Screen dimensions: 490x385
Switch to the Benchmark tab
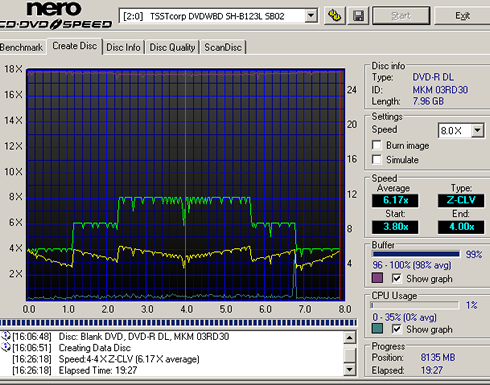click(x=22, y=47)
